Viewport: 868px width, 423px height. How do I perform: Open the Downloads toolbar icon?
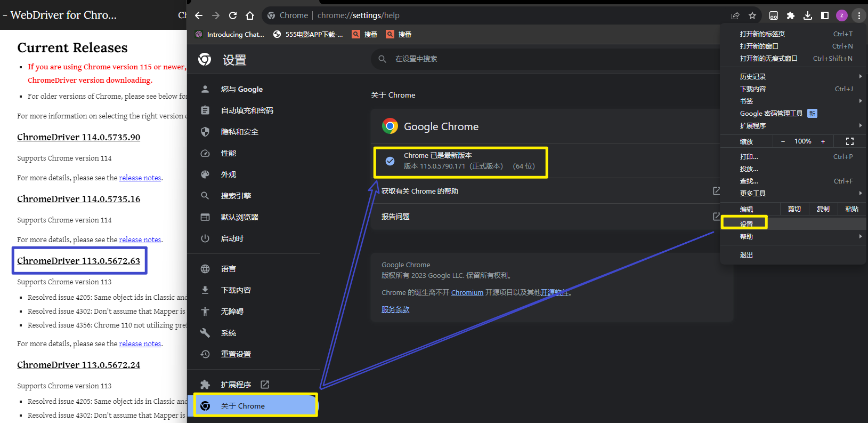(808, 15)
